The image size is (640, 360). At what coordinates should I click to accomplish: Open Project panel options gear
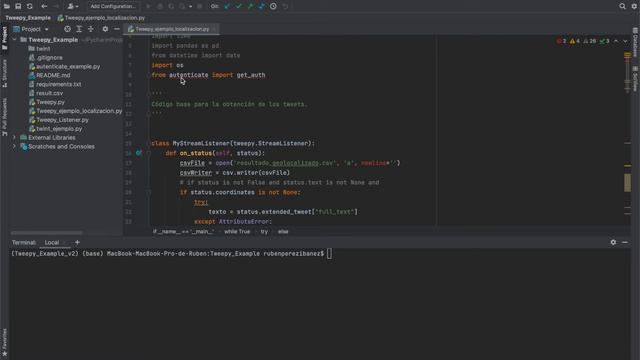coord(105,29)
